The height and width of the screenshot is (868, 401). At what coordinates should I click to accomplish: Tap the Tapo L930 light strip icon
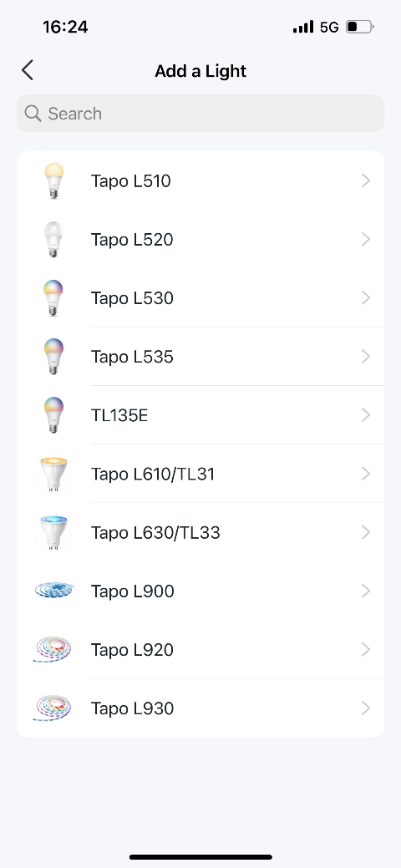point(52,708)
